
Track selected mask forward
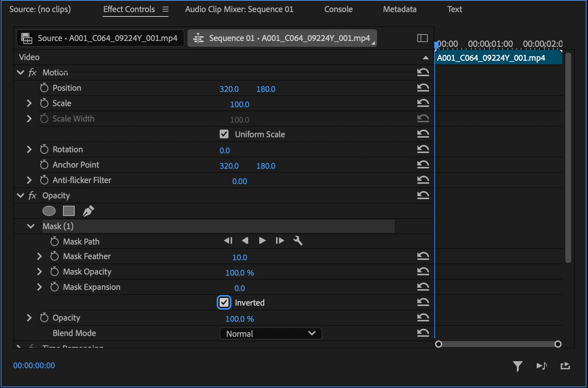262,240
